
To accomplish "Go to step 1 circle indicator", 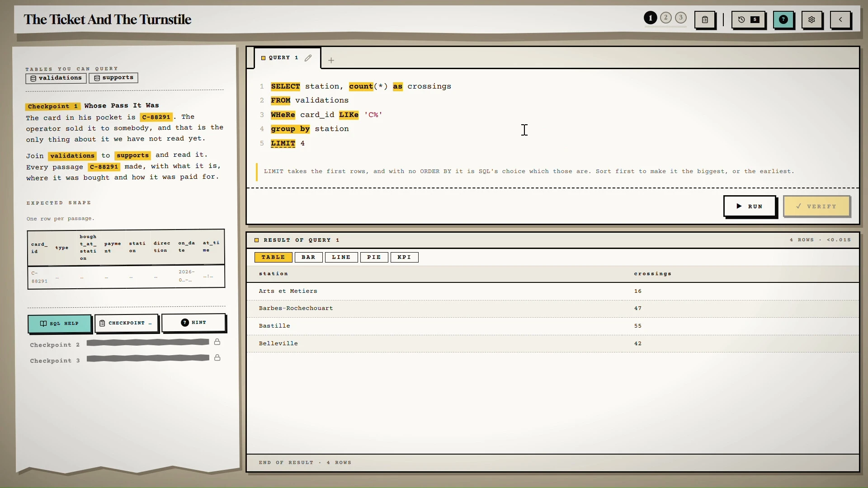I will point(650,18).
